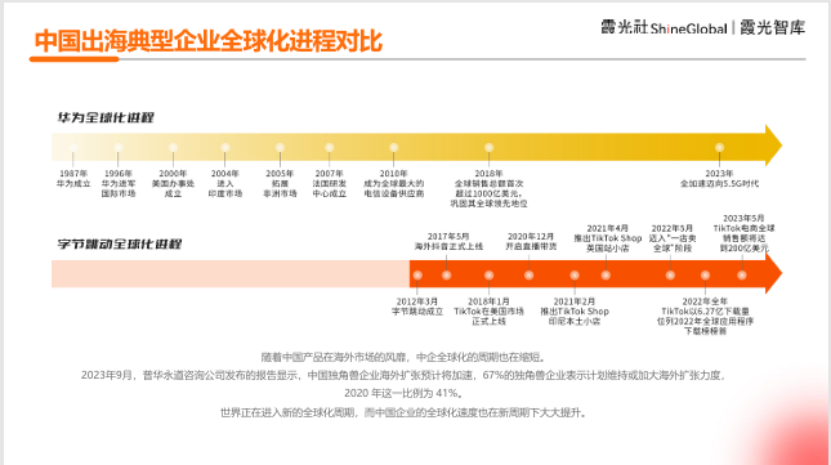Click the 2010年 dot on Huawei timeline
831x465 pixels.
[393, 148]
